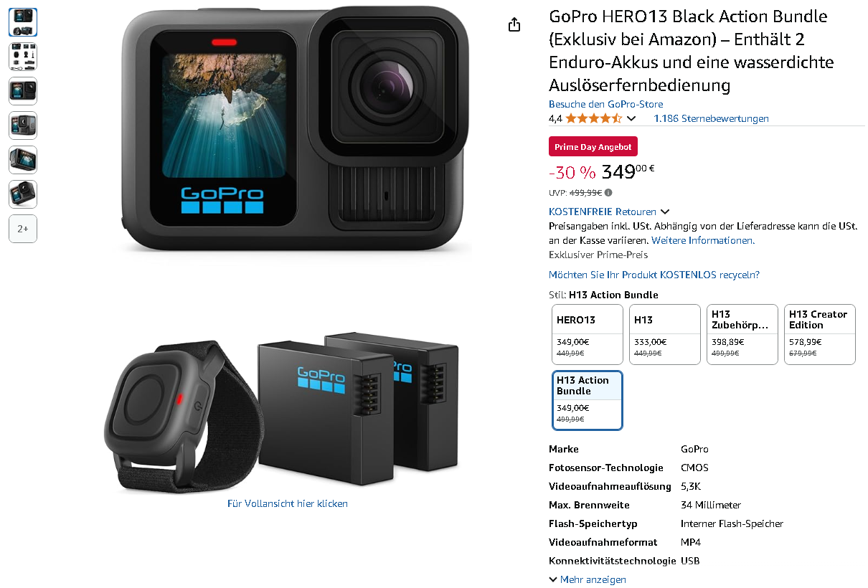Select the H13 style option for 333,00€
Screen dimensions: 868x588
[665, 335]
